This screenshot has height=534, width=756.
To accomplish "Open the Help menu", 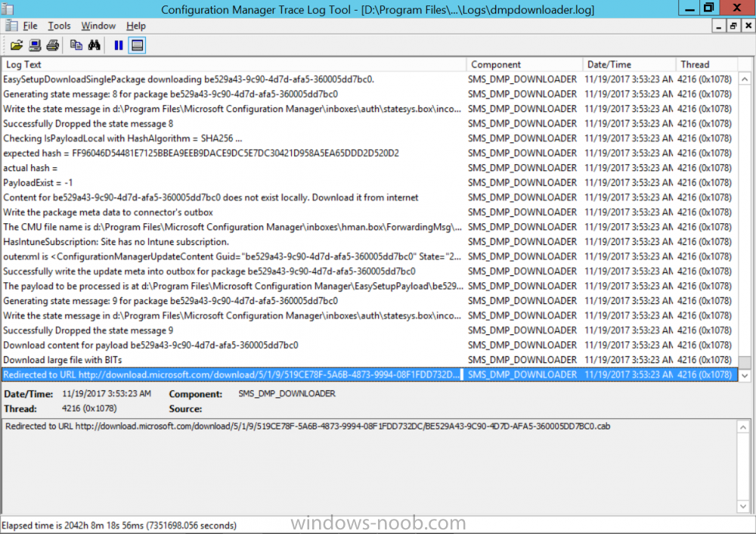I will [136, 26].
